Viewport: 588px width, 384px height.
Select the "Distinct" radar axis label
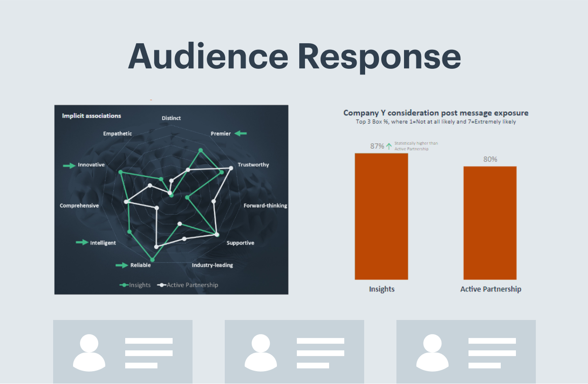[x=171, y=118]
